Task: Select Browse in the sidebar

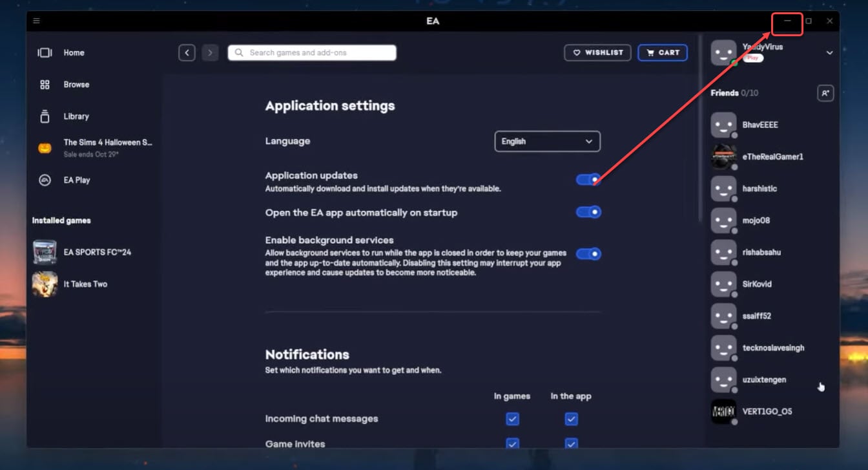Action: pyautogui.click(x=76, y=85)
